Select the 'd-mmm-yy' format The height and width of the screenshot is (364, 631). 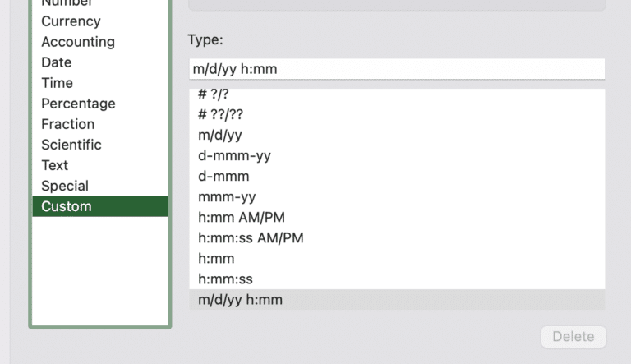pyautogui.click(x=234, y=156)
